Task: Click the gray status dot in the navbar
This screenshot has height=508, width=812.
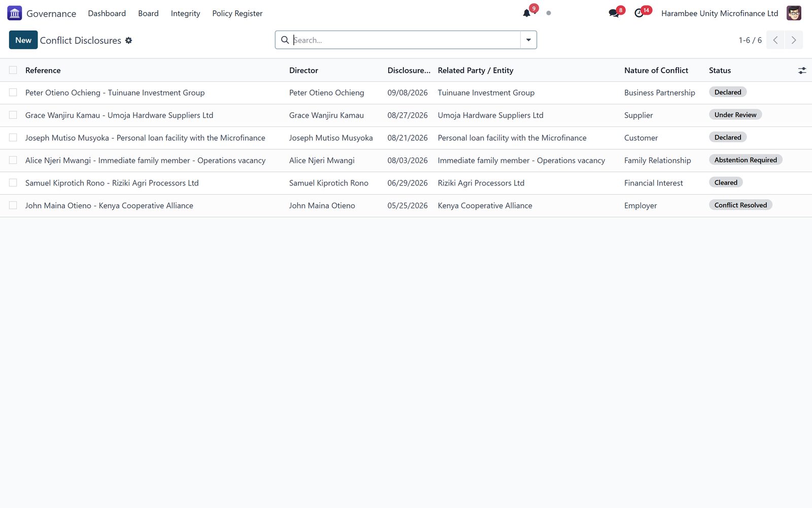Action: (x=549, y=13)
